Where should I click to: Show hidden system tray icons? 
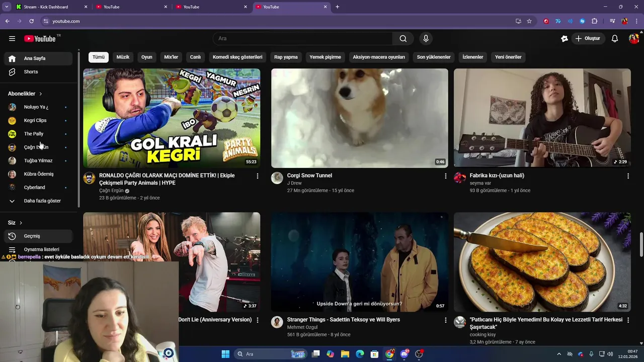pos(558,354)
